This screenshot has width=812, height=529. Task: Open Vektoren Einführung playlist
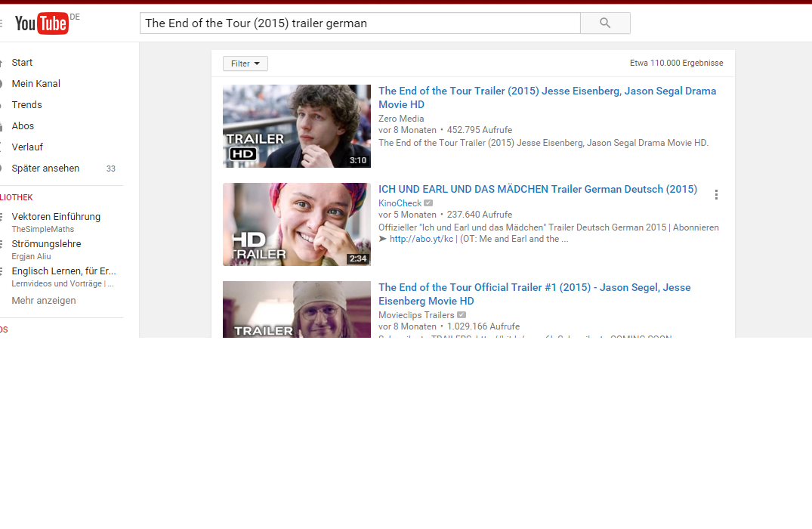pos(56,217)
